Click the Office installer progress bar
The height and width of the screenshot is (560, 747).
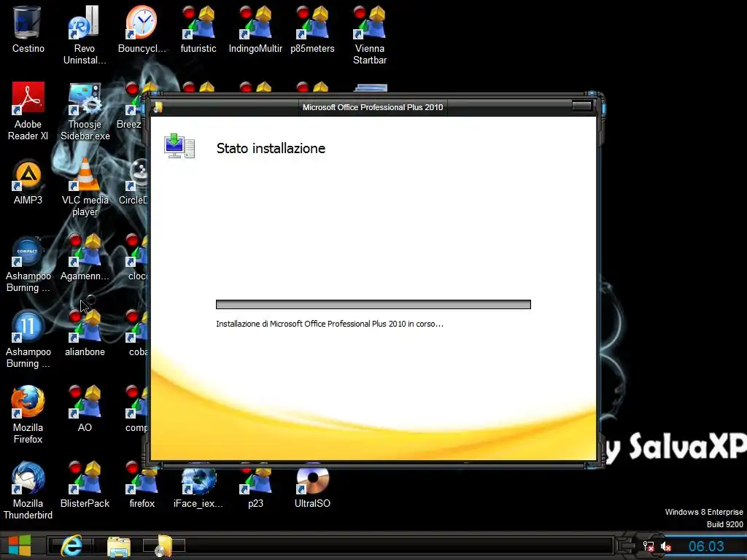pyautogui.click(x=373, y=304)
